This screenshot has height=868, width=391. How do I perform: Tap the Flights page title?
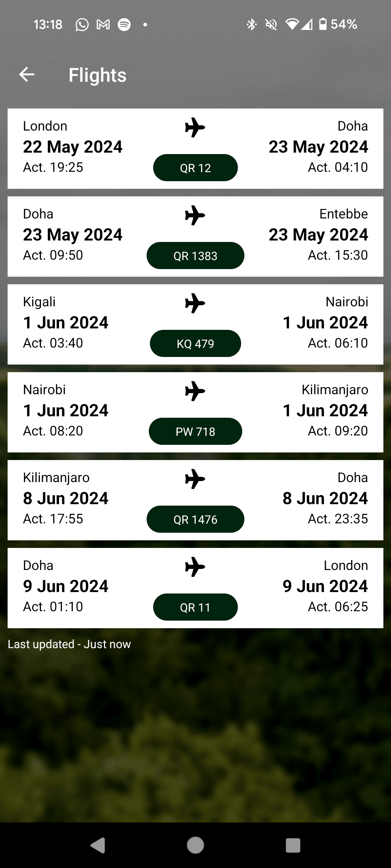coord(97,75)
